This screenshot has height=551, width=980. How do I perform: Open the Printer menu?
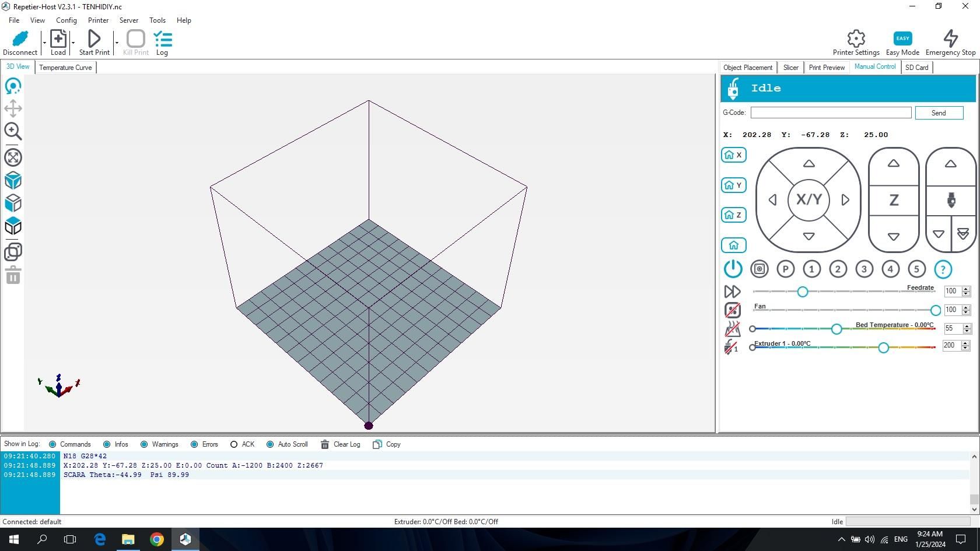[x=98, y=20]
